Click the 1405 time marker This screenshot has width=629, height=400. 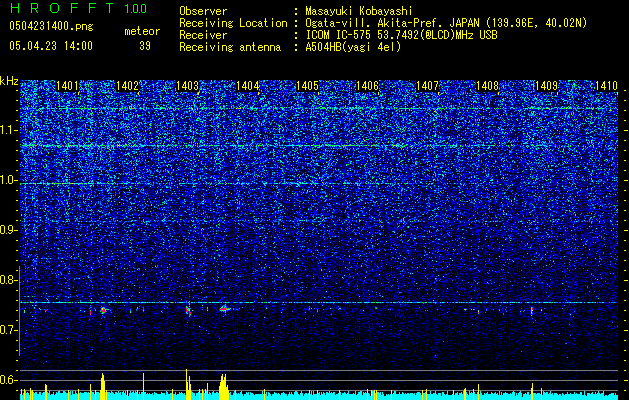(x=307, y=85)
